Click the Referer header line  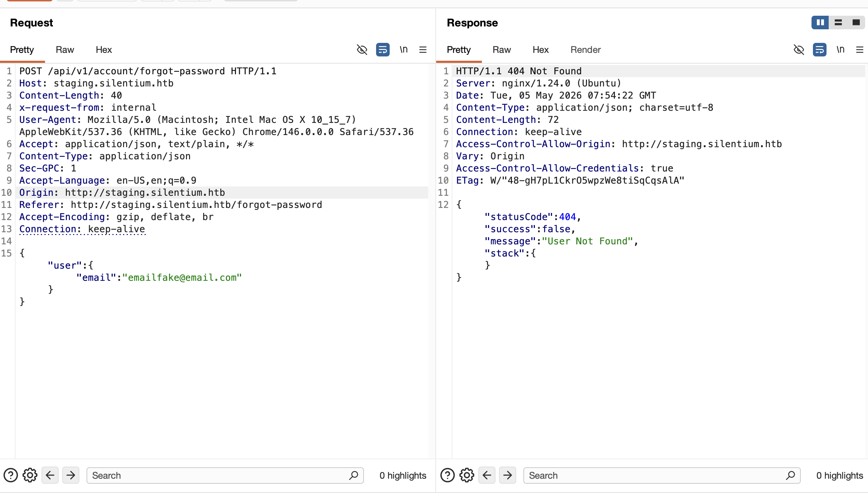coord(171,205)
